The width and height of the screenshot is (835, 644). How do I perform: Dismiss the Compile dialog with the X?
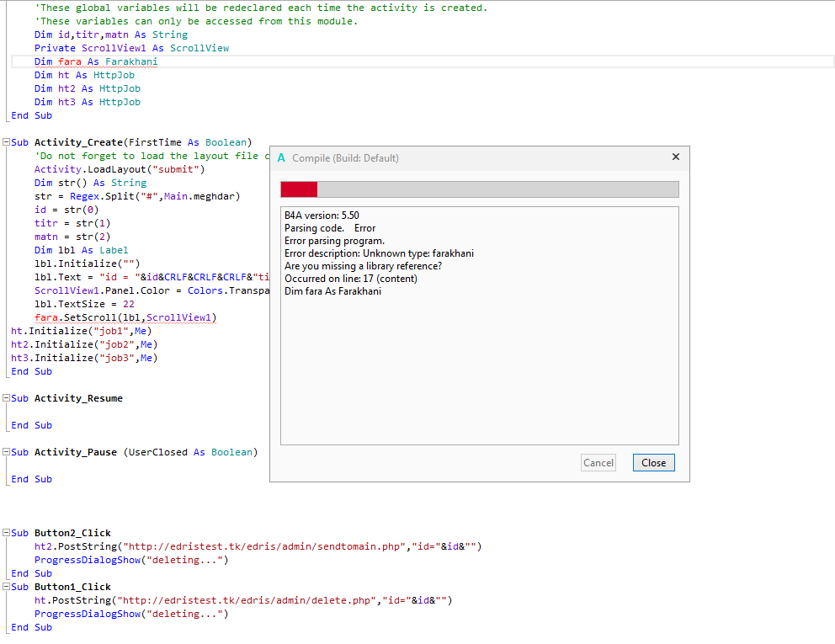[675, 157]
